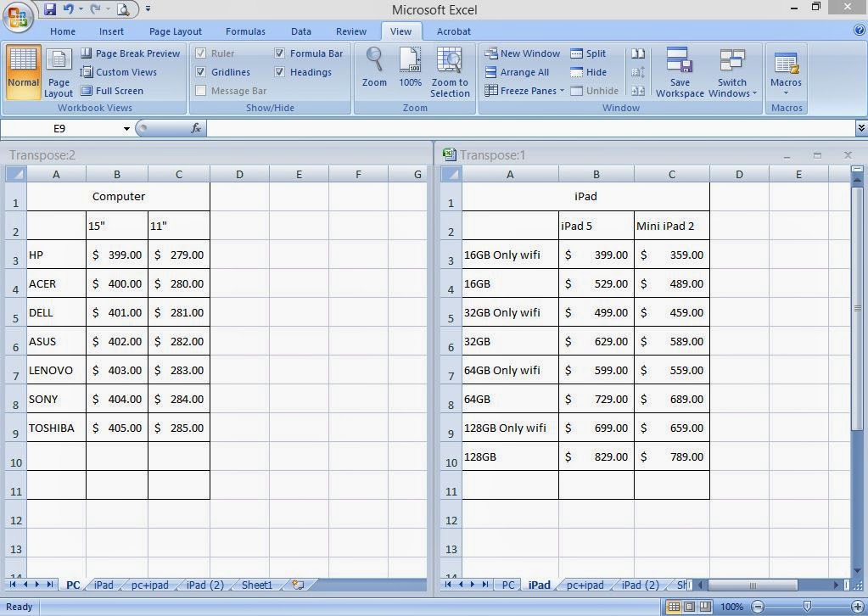Switch to pc+ipad sheet in Transpose:1
868x616 pixels.
point(585,585)
